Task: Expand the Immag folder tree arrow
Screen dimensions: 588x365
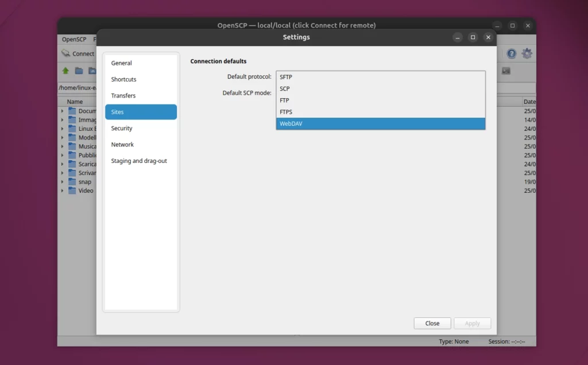Action: [x=62, y=120]
